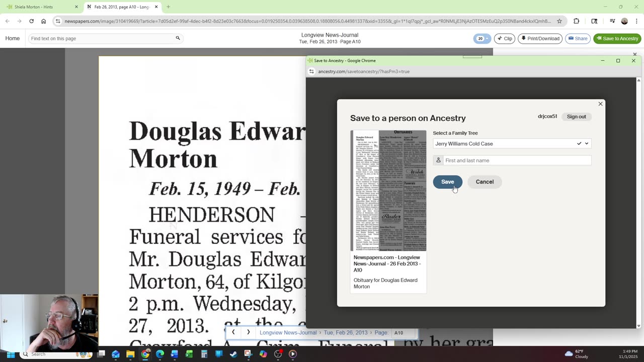Click the A10 page number box

tap(404, 333)
